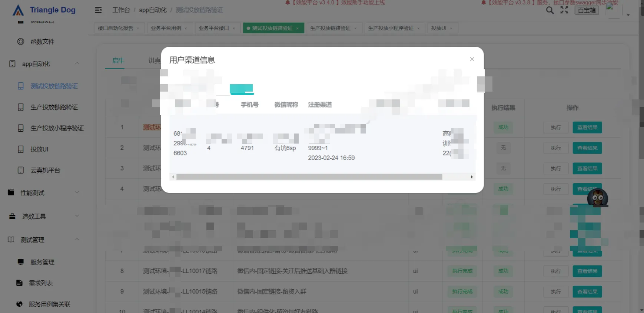Open 云真机平台 sidebar item

[x=45, y=170]
